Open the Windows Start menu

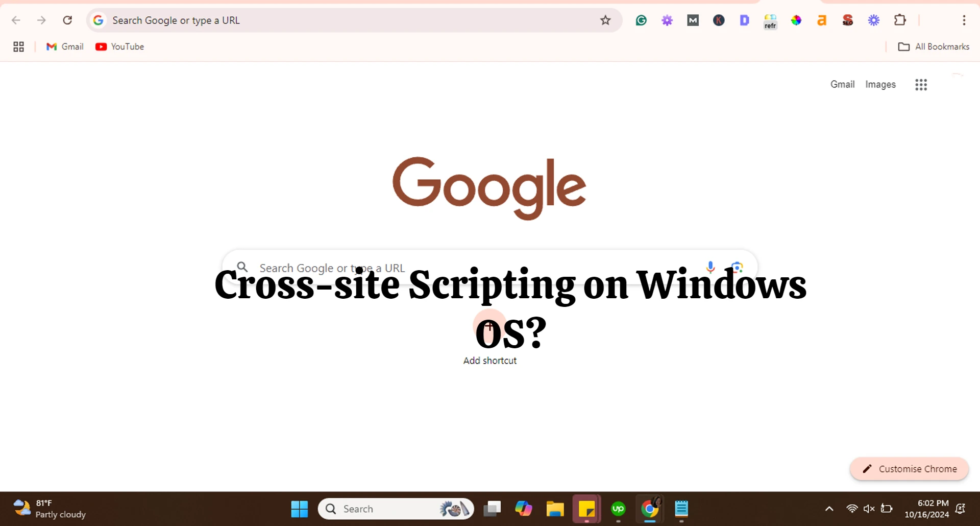click(x=300, y=509)
